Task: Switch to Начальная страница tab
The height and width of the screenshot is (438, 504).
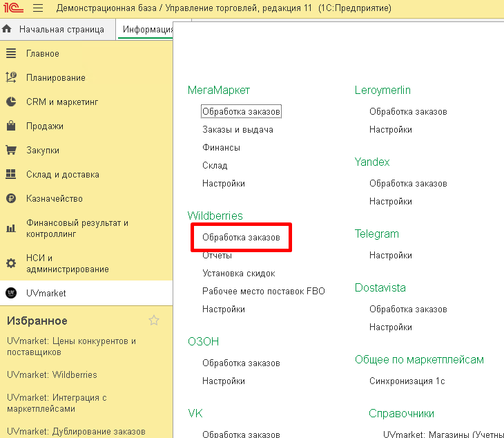Action: [x=57, y=29]
